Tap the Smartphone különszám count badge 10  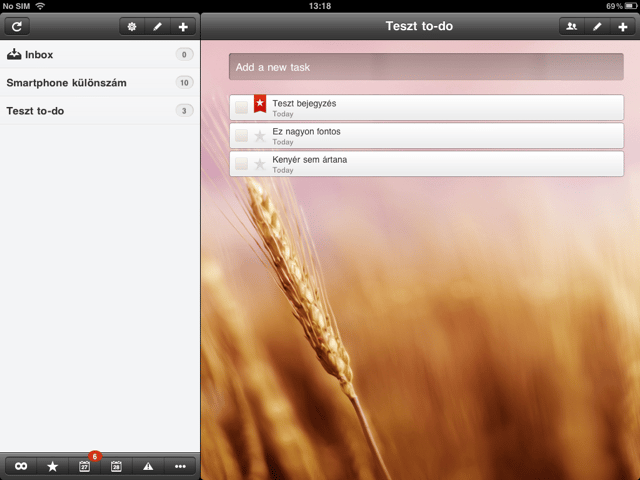(x=184, y=82)
